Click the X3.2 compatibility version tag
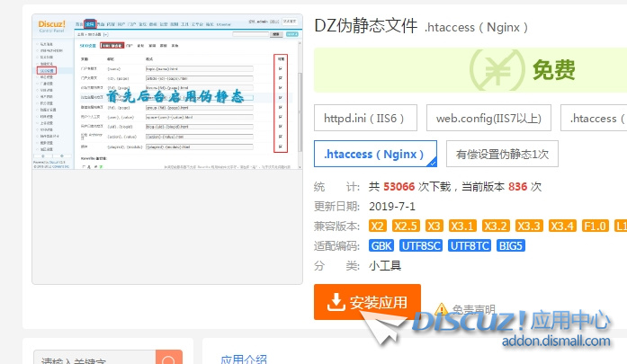The height and width of the screenshot is (364, 627). click(496, 226)
